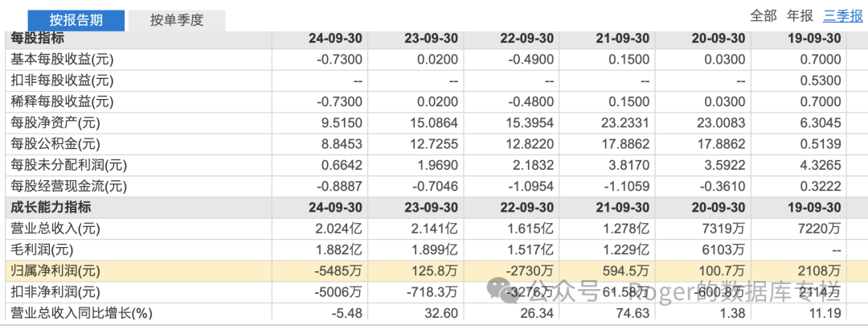Click the 每股经营现金流(元) row label
The width and height of the screenshot is (868, 326).
point(68,186)
